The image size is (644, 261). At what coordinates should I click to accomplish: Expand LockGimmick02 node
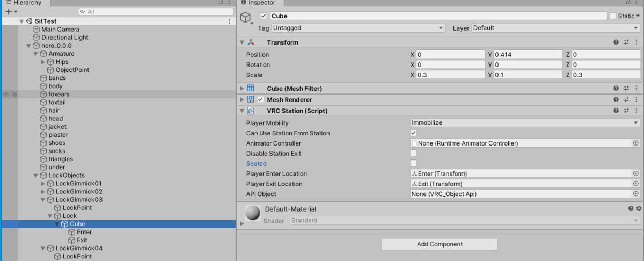click(x=43, y=192)
